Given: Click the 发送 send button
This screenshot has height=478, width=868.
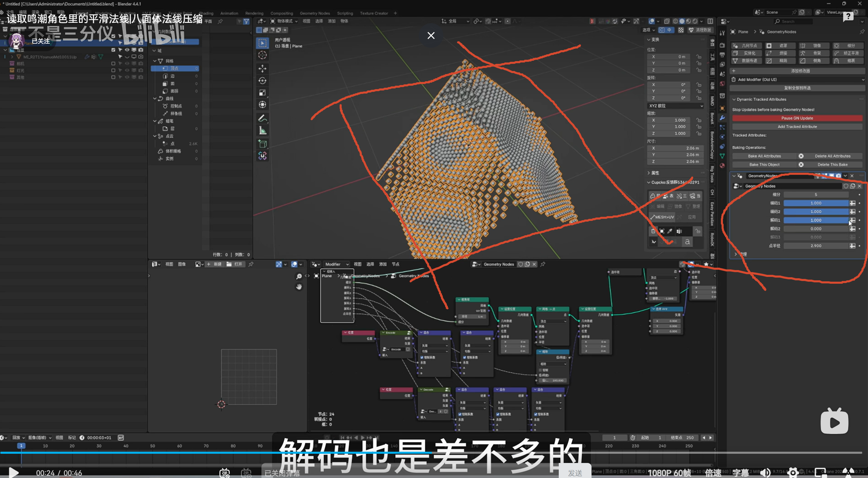Looking at the screenshot, I should pyautogui.click(x=575, y=473).
